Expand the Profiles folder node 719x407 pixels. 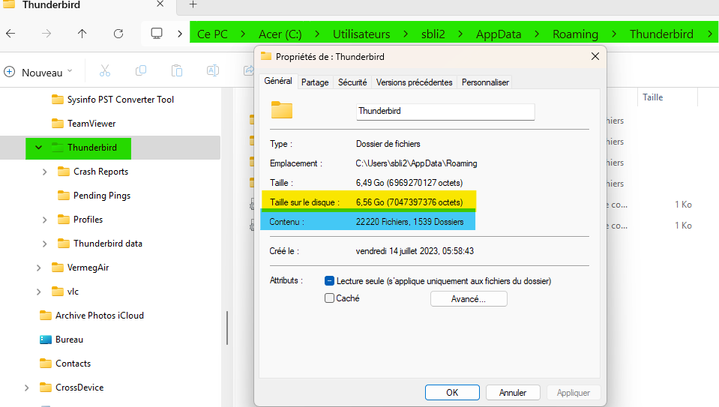click(46, 220)
